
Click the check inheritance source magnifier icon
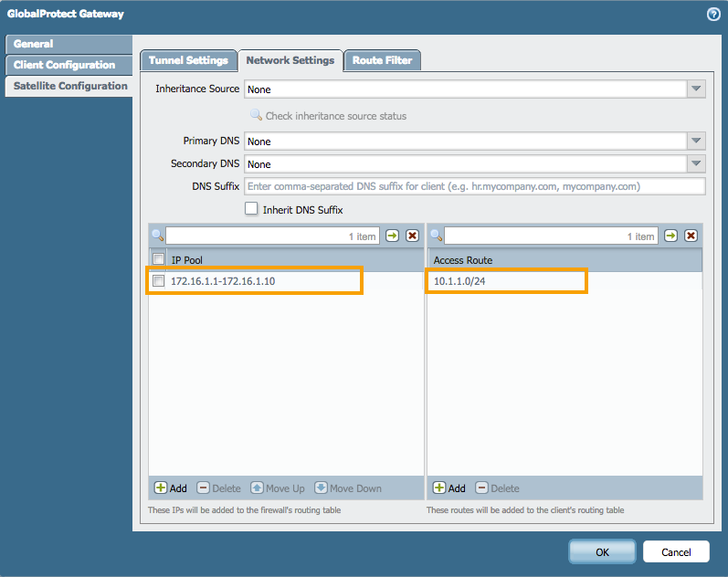(x=256, y=115)
